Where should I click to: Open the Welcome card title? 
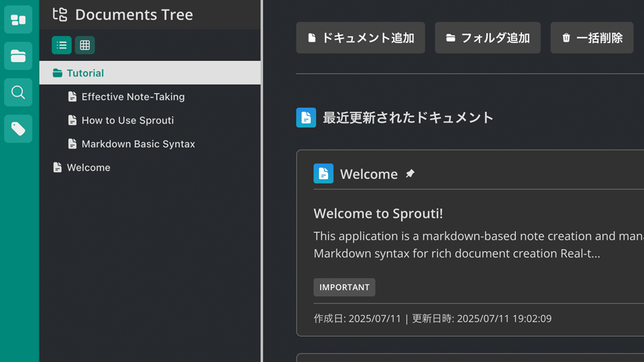(369, 174)
